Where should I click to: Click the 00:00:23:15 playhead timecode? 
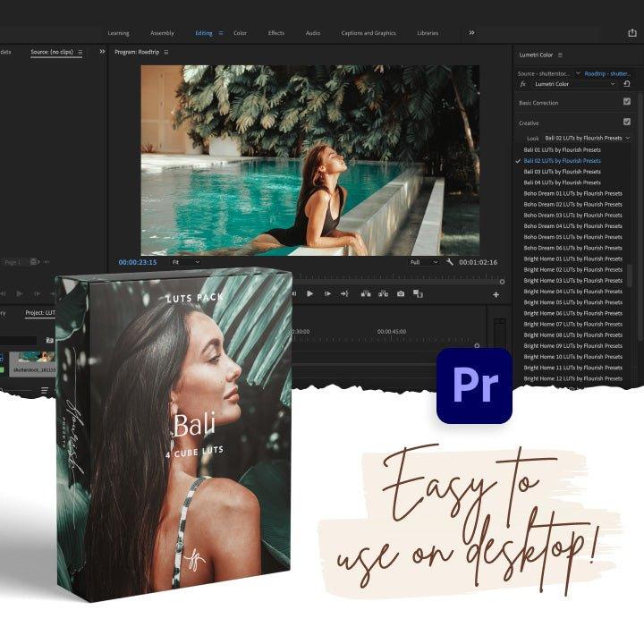click(x=138, y=262)
